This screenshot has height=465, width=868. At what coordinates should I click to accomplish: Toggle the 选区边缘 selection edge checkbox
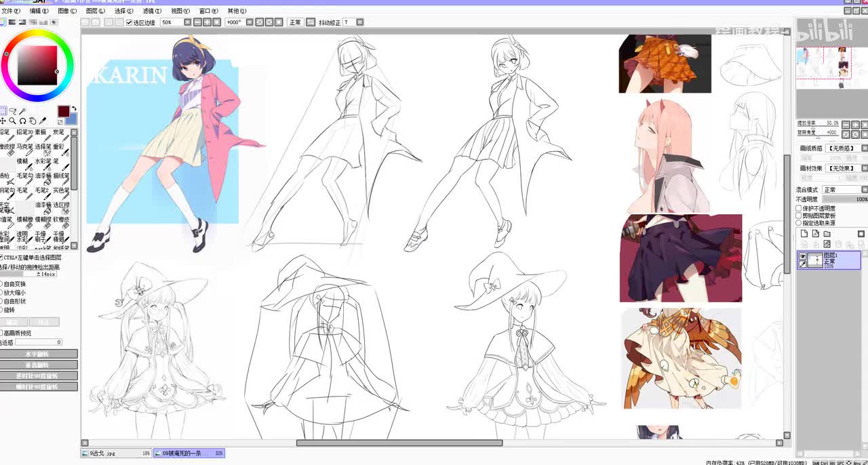point(130,22)
